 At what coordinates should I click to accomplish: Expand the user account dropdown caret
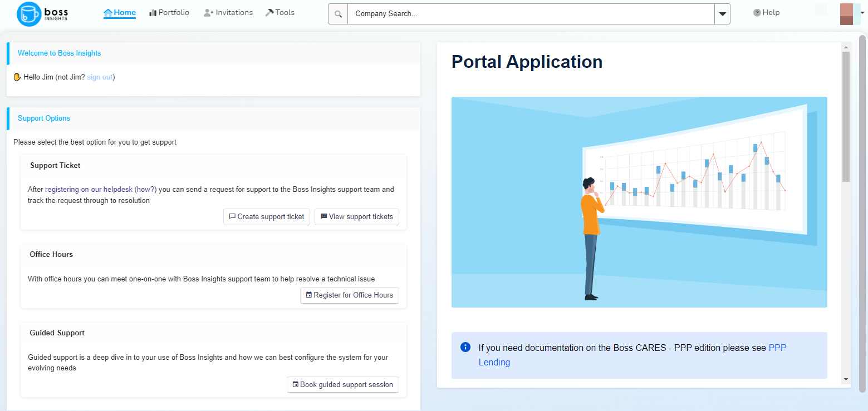click(x=862, y=12)
